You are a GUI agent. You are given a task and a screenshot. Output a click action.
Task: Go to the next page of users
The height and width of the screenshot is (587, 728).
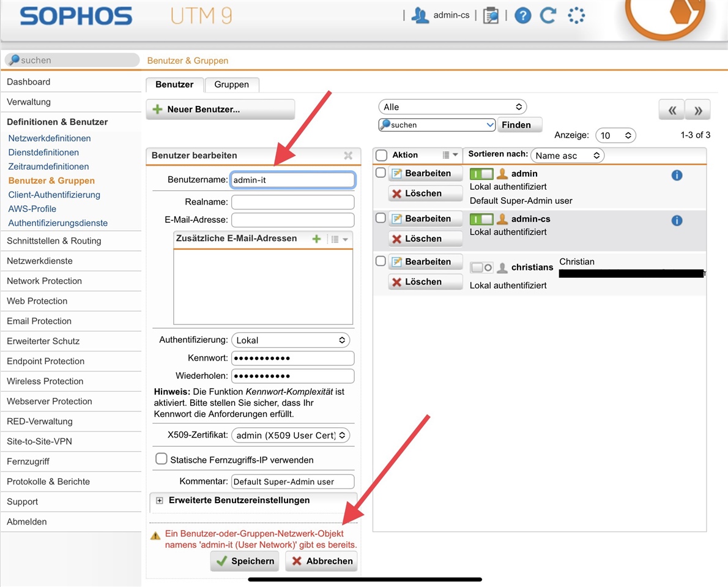698,110
